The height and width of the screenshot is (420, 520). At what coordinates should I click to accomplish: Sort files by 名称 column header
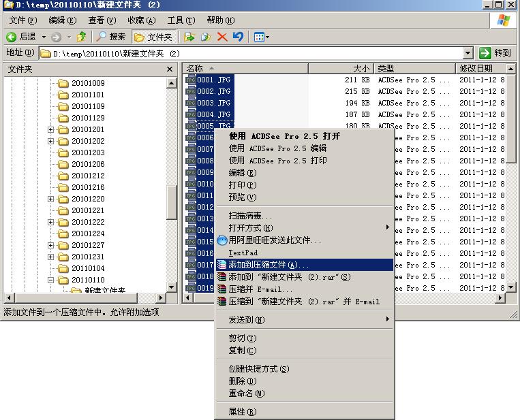coord(245,69)
